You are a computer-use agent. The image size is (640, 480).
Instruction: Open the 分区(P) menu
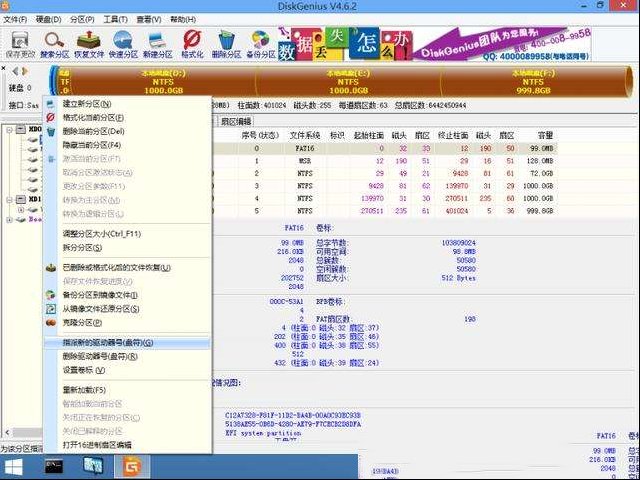pos(82,19)
